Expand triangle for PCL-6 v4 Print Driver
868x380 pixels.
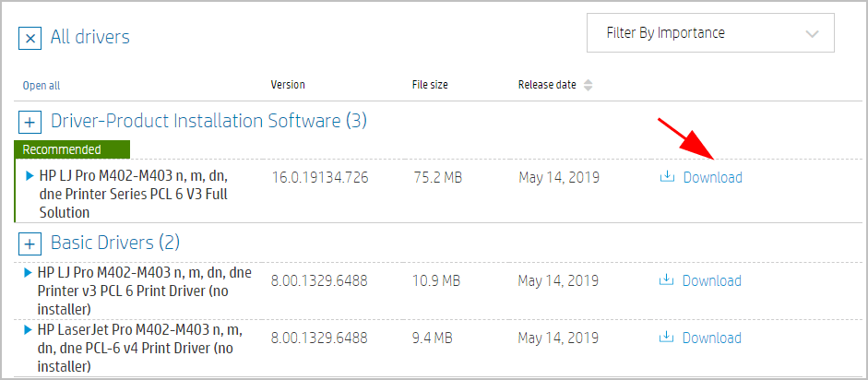coord(29,329)
